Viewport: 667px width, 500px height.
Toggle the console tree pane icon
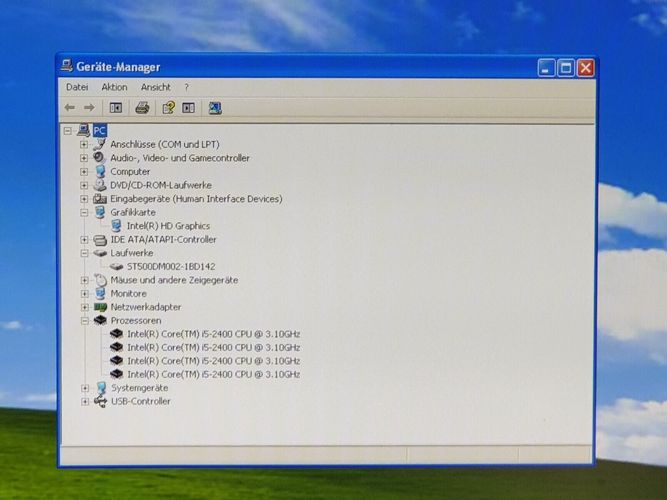(x=116, y=108)
